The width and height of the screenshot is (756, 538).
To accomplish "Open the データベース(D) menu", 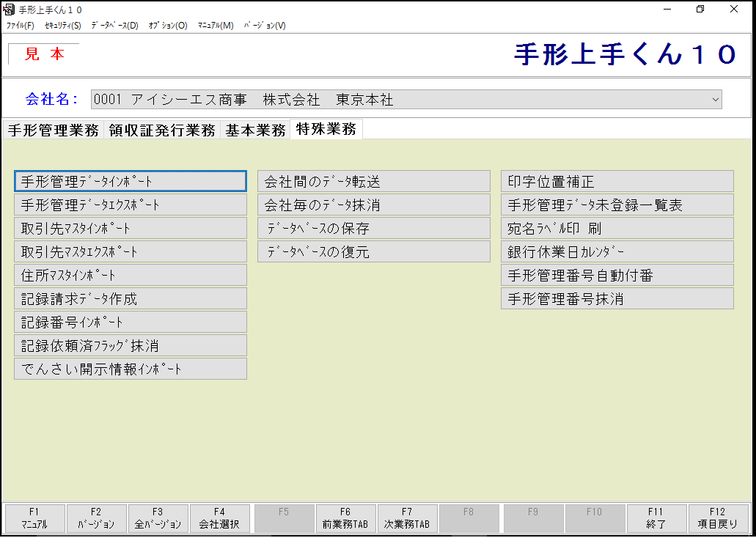I will 114,26.
